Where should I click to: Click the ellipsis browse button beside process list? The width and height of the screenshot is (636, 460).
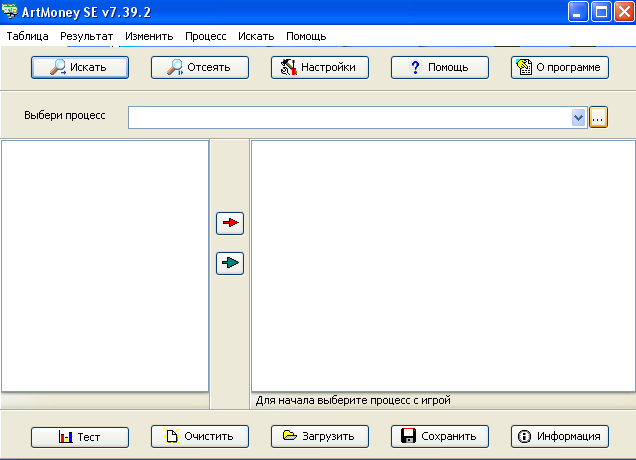click(x=598, y=118)
